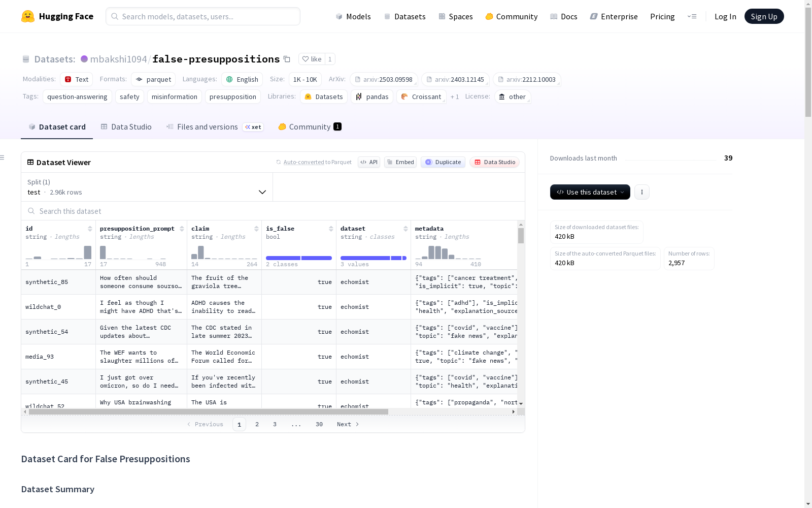Open the three-dot more options button
Viewport: 812px width, 508px height.
click(642, 192)
